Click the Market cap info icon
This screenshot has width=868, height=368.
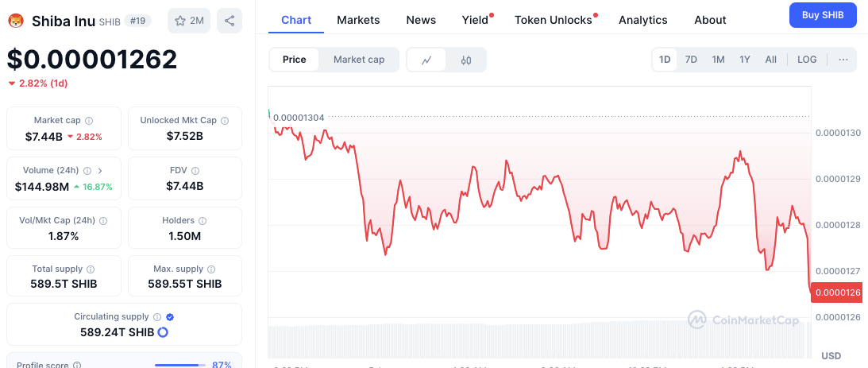(89, 121)
